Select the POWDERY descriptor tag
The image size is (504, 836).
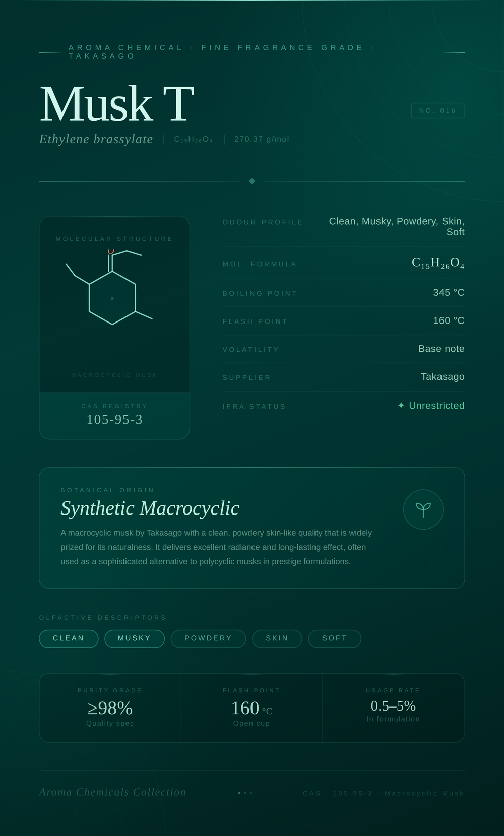point(208,638)
